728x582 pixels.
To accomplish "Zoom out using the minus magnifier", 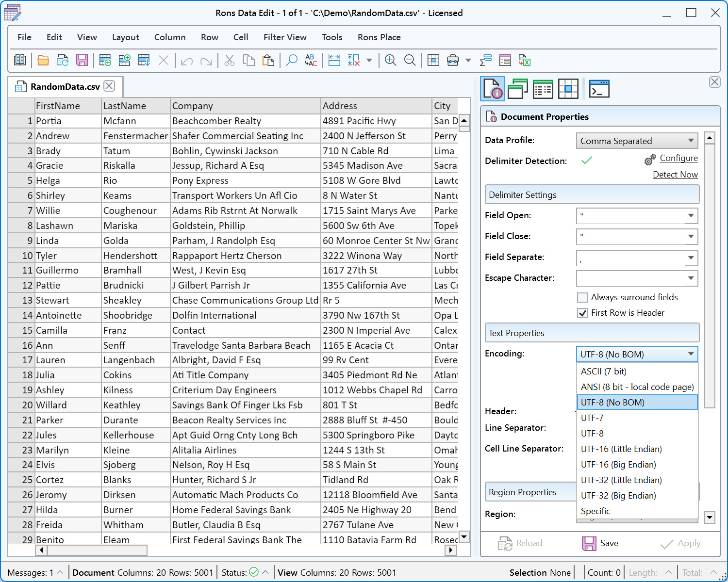I will point(410,60).
